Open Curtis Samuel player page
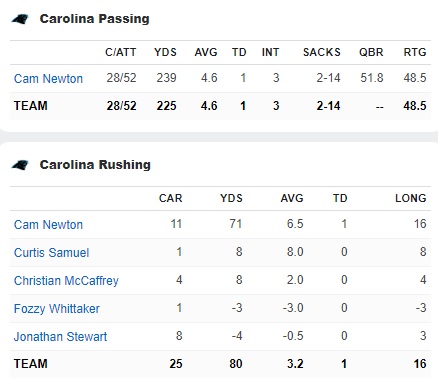The width and height of the screenshot is (438, 379). 52,253
